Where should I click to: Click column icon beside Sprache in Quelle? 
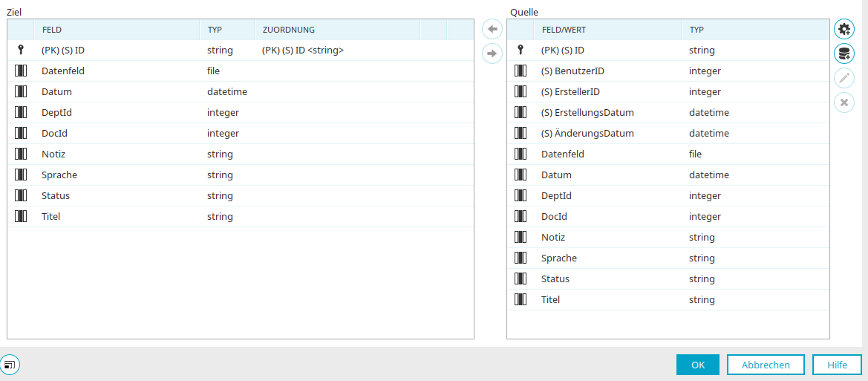point(521,258)
